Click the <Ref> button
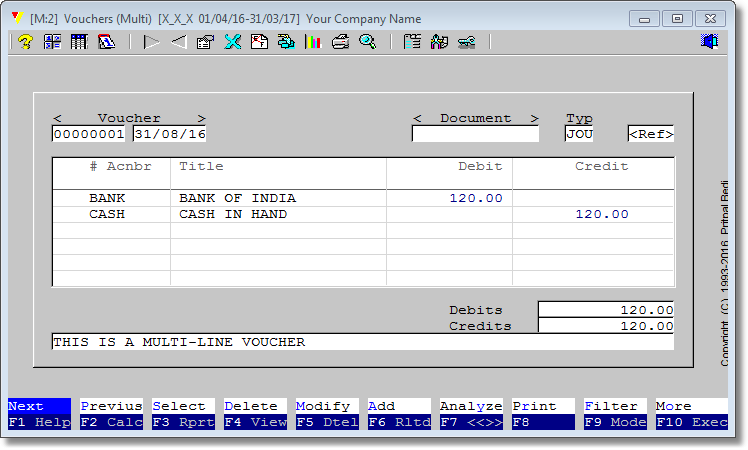The height and width of the screenshot is (450, 748). point(651,134)
